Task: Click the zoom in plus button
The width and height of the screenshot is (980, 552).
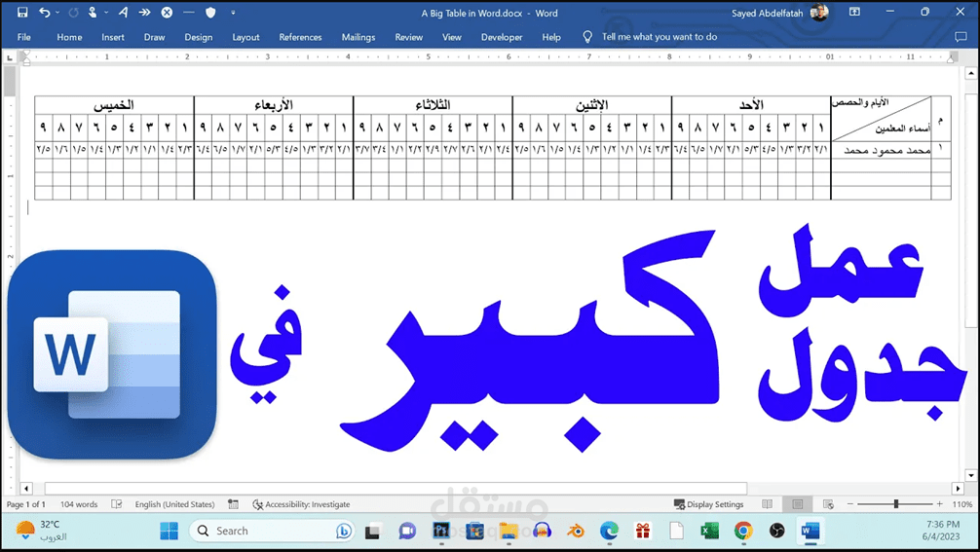Action: pos(939,504)
